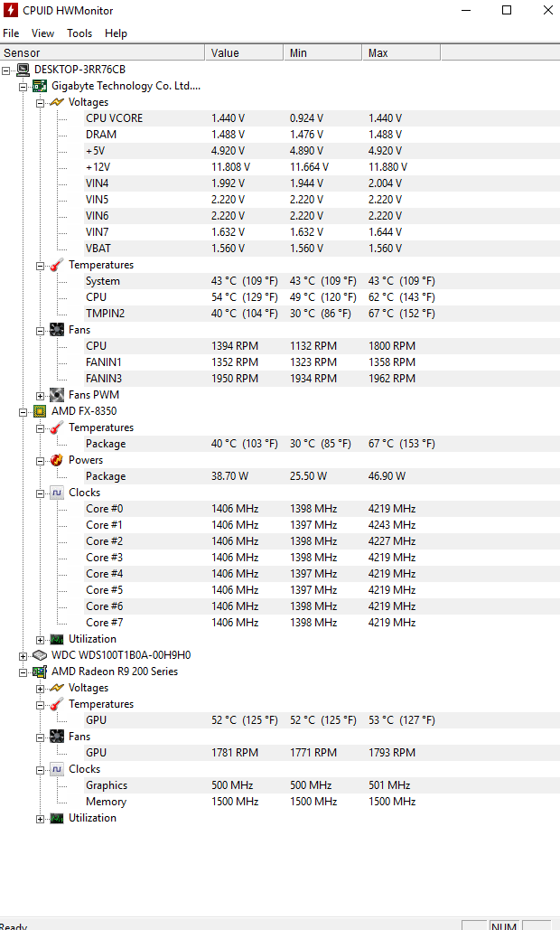Image resolution: width=560 pixels, height=930 pixels.
Task: Click the Clocks waveform icon under AMD FX-8350
Action: (x=57, y=493)
